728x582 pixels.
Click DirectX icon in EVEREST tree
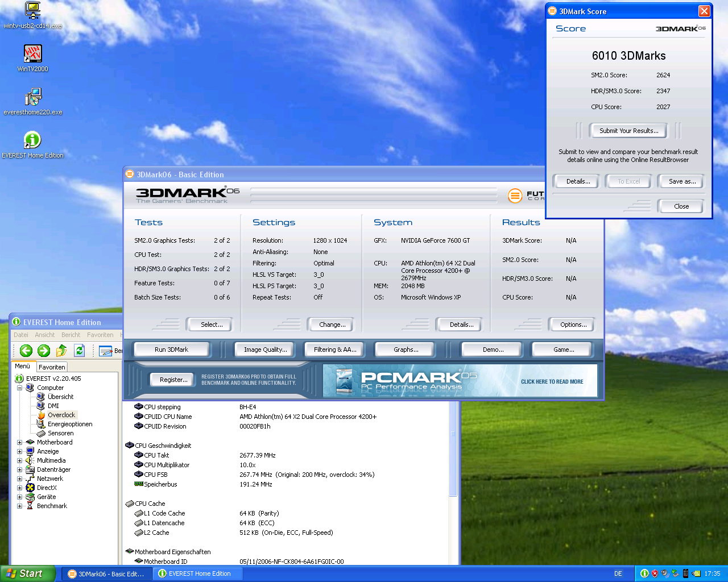click(x=30, y=488)
